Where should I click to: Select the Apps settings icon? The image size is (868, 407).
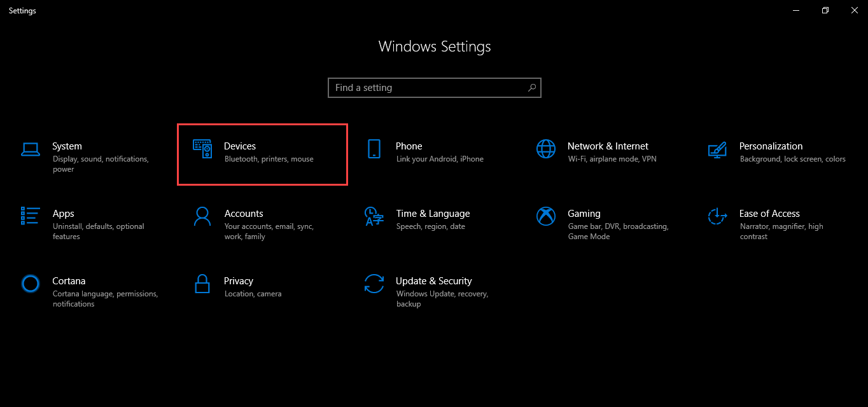[31, 216]
